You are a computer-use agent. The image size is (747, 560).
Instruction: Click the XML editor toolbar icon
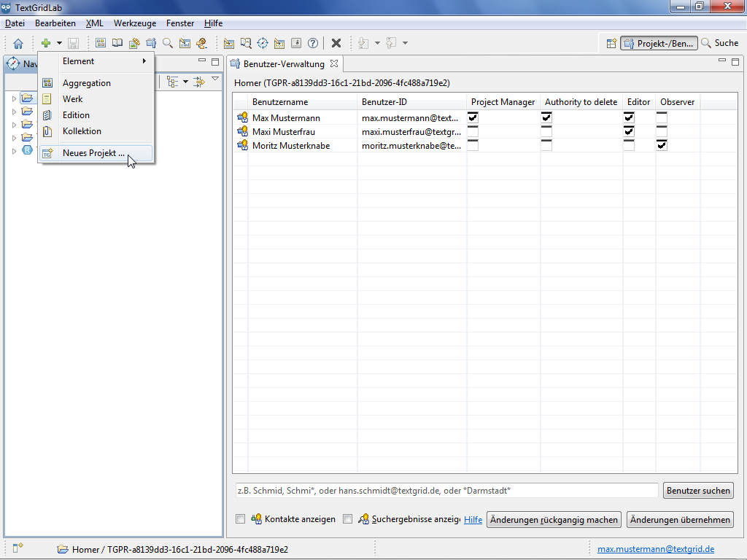185,44
